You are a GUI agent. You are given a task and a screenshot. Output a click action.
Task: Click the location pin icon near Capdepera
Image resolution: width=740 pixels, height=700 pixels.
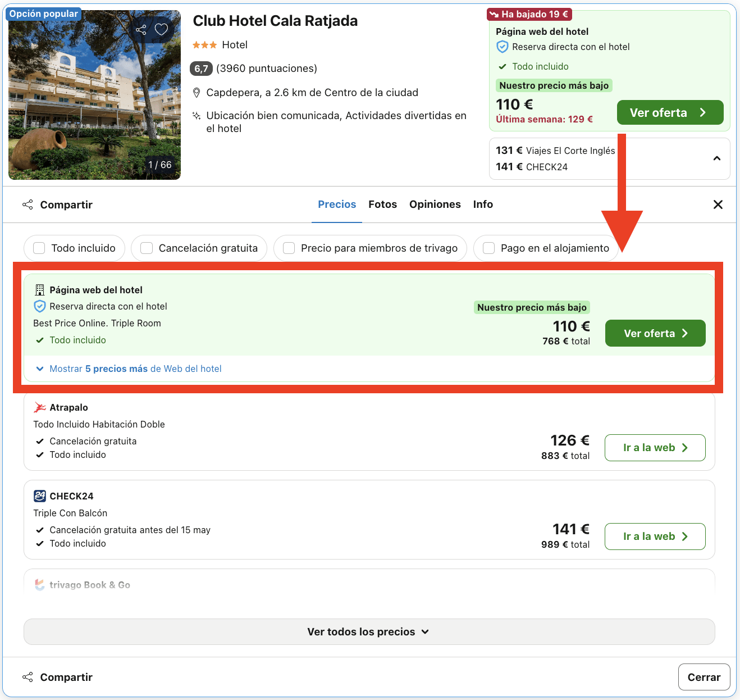click(x=197, y=93)
